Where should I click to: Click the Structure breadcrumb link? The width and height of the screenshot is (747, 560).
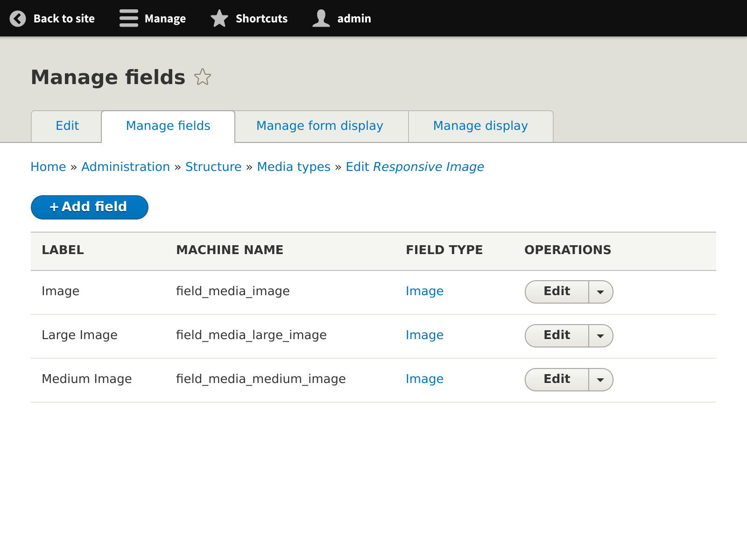pyautogui.click(x=213, y=167)
